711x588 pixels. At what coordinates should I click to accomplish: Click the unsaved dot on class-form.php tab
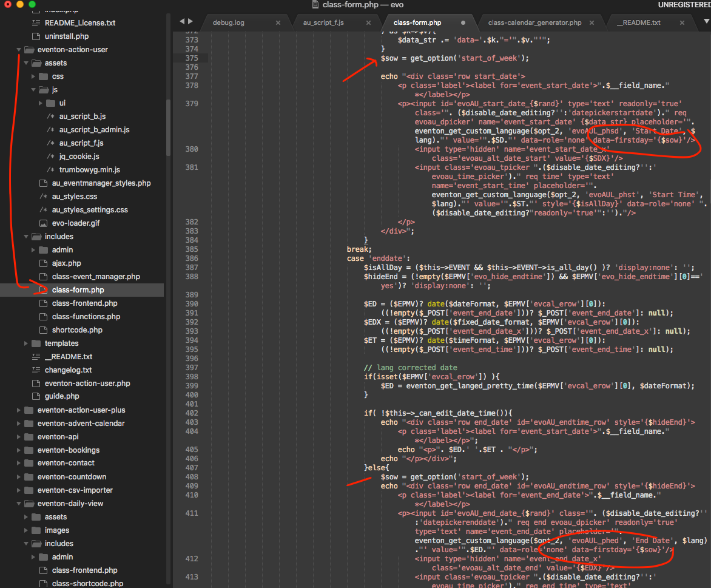tap(463, 22)
